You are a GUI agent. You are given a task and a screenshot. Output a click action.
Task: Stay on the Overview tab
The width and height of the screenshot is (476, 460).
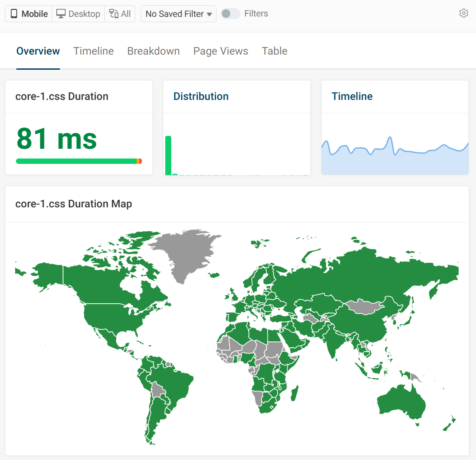tap(38, 51)
